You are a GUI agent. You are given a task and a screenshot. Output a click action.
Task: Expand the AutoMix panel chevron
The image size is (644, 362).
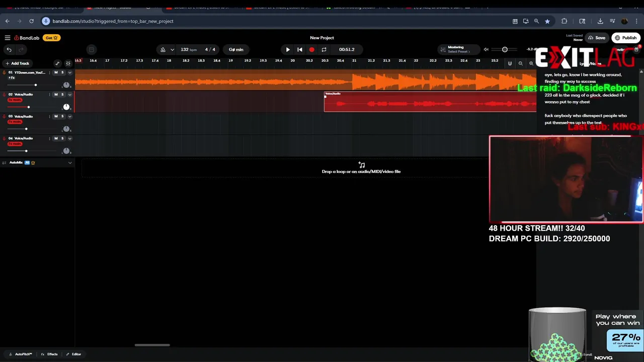[70, 163]
